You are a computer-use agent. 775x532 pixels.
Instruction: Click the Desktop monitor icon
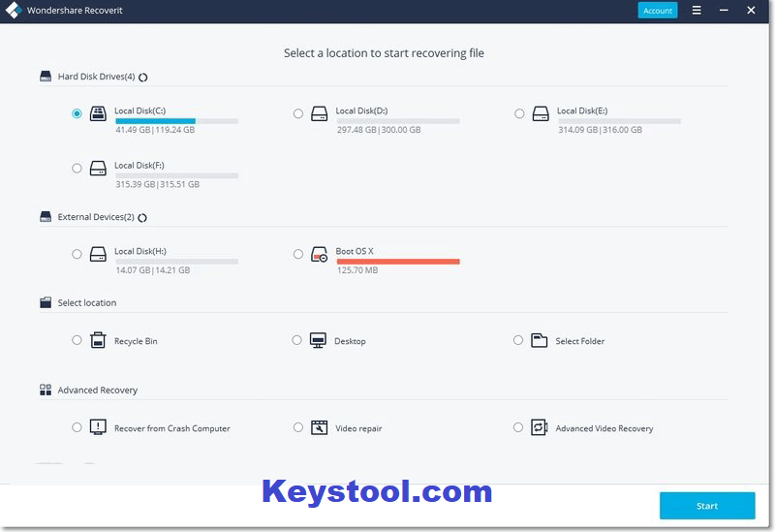[318, 340]
